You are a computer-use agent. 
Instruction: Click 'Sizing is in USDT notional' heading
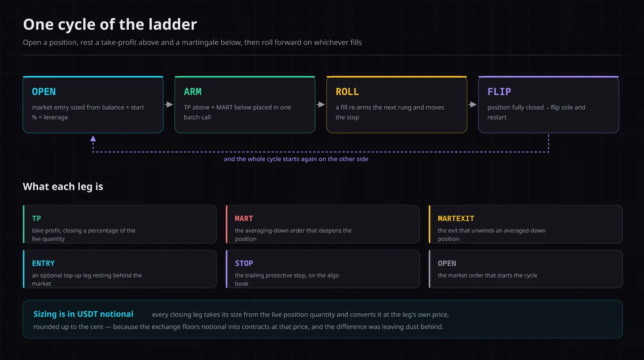pyautogui.click(x=83, y=314)
